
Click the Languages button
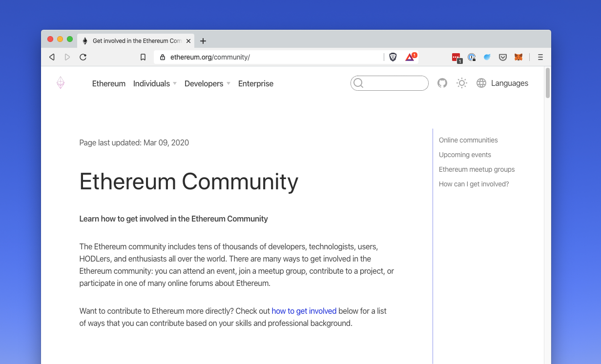tap(503, 83)
